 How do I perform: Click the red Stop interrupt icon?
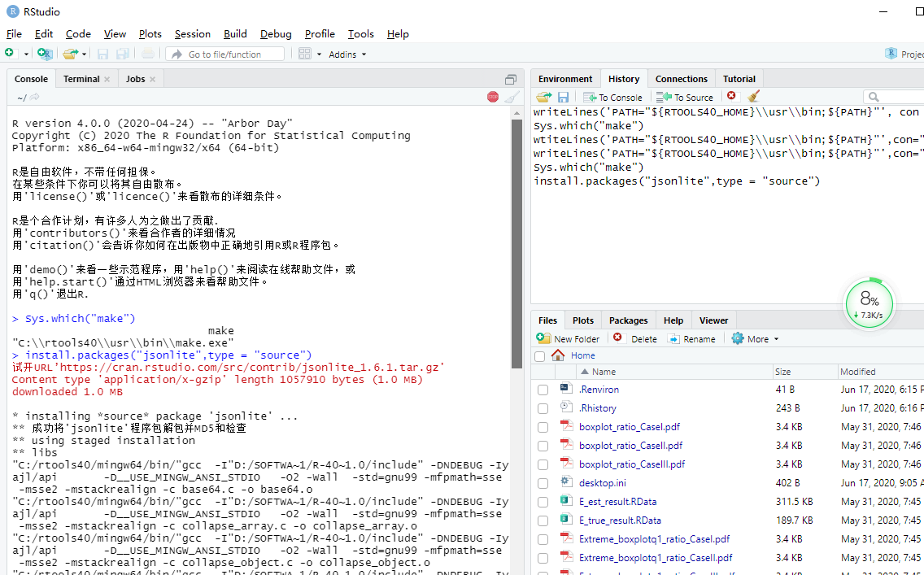click(493, 98)
